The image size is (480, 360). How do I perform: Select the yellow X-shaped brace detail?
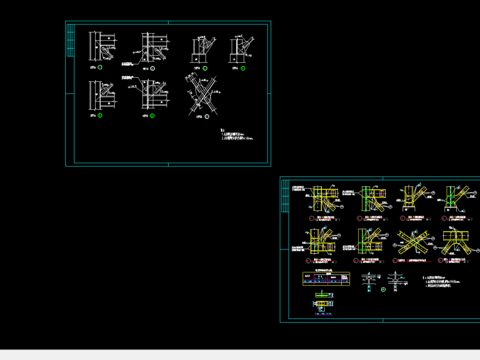click(413, 242)
